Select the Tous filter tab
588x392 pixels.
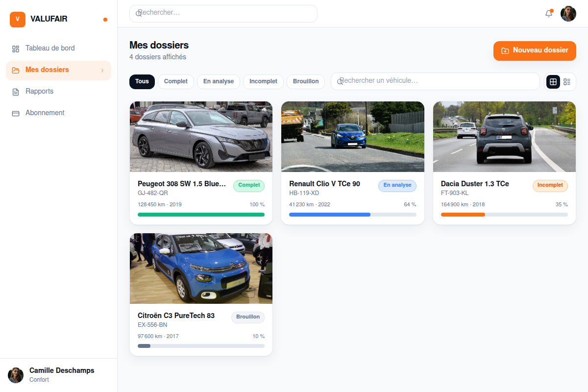coord(142,81)
